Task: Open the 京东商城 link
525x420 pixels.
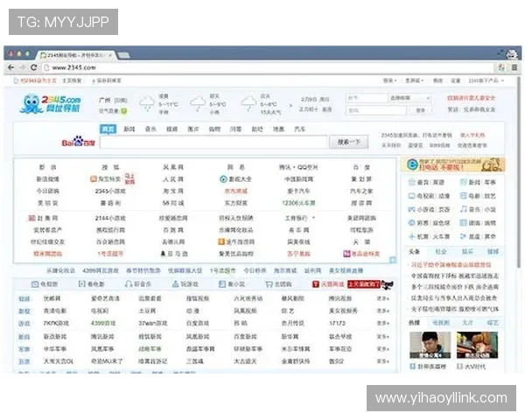Action: pos(236,191)
